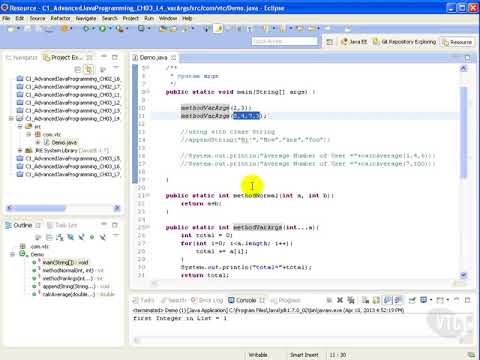Open the Refactor menu
The image size is (480, 360).
pos(60,18)
